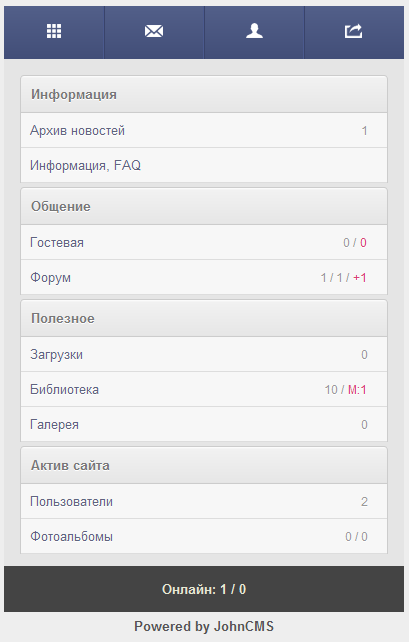Open the mail envelope icon
Screen dimensions: 409x642
pos(154,31)
